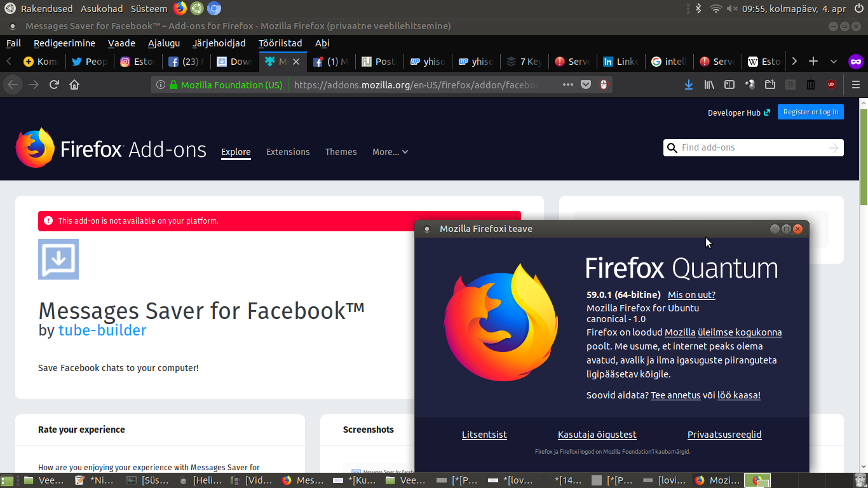Click the Register or Log in button
868x488 pixels.
[x=810, y=112]
